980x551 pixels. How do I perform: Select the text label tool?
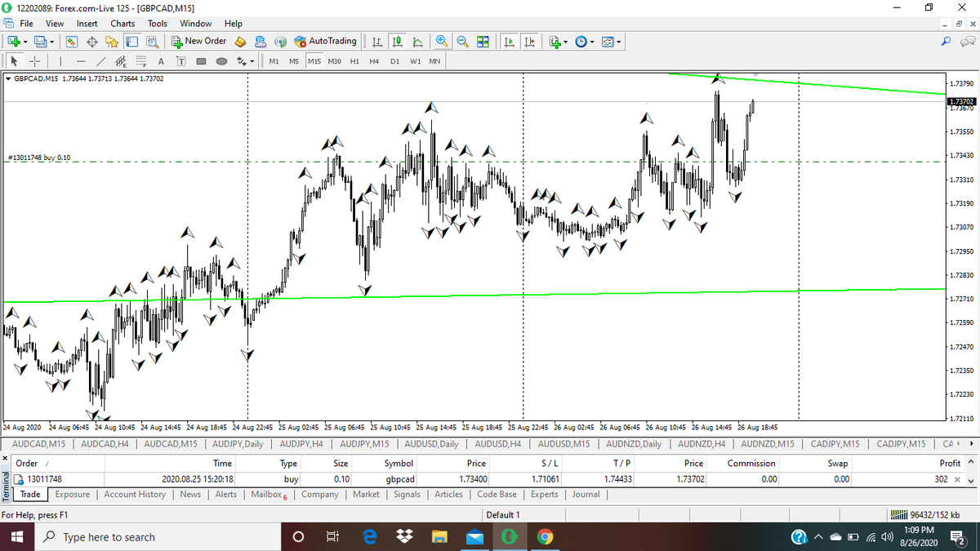pos(181,61)
